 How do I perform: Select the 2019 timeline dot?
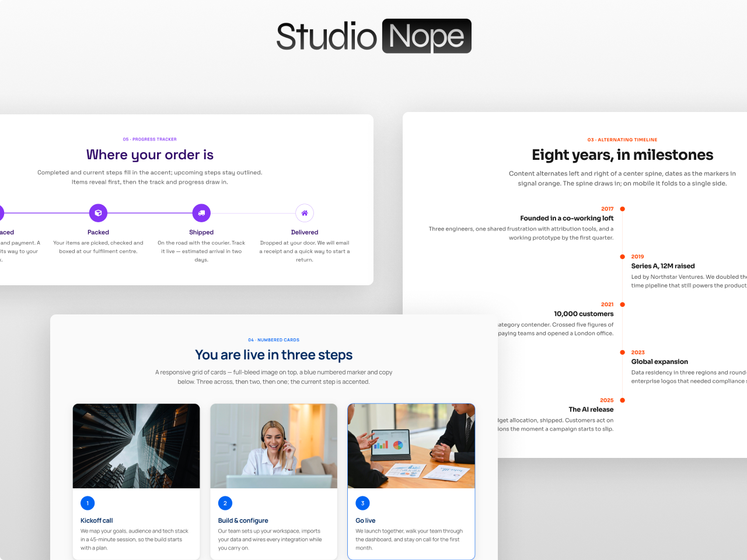623,257
